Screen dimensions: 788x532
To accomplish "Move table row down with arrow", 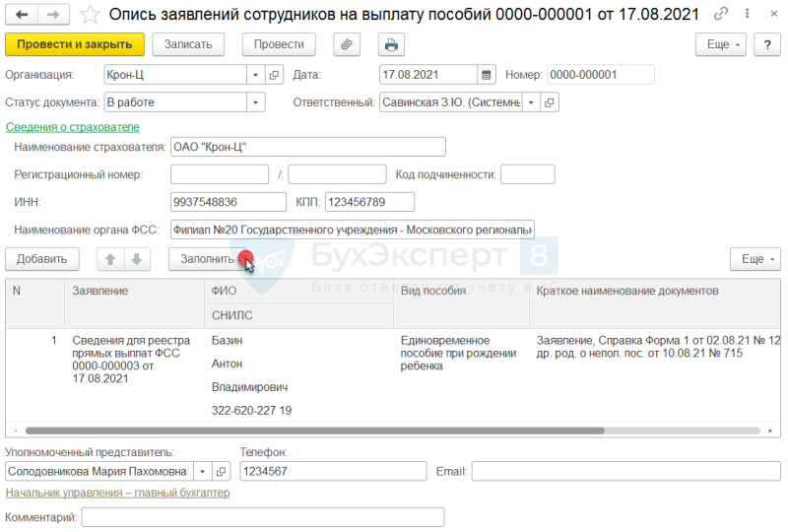I will [x=137, y=259].
